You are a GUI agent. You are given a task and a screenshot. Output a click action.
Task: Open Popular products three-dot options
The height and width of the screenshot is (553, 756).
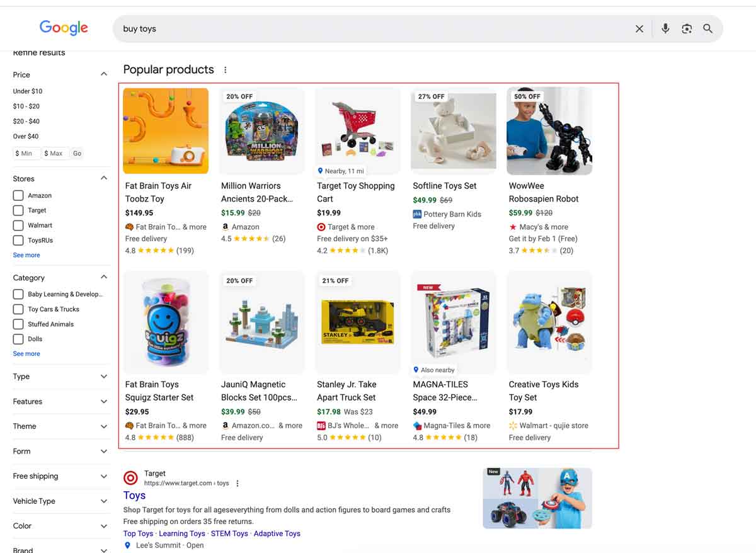click(x=226, y=70)
